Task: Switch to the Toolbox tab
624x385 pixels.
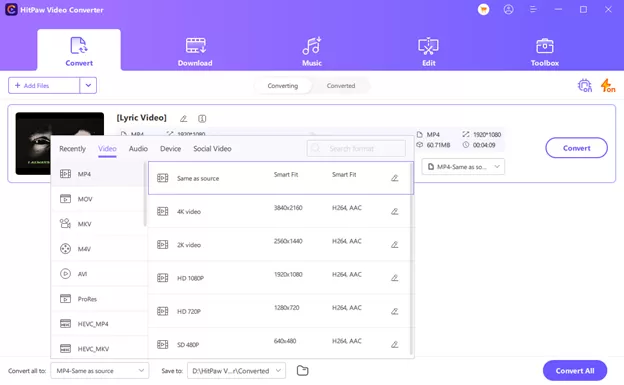Action: 544,52
